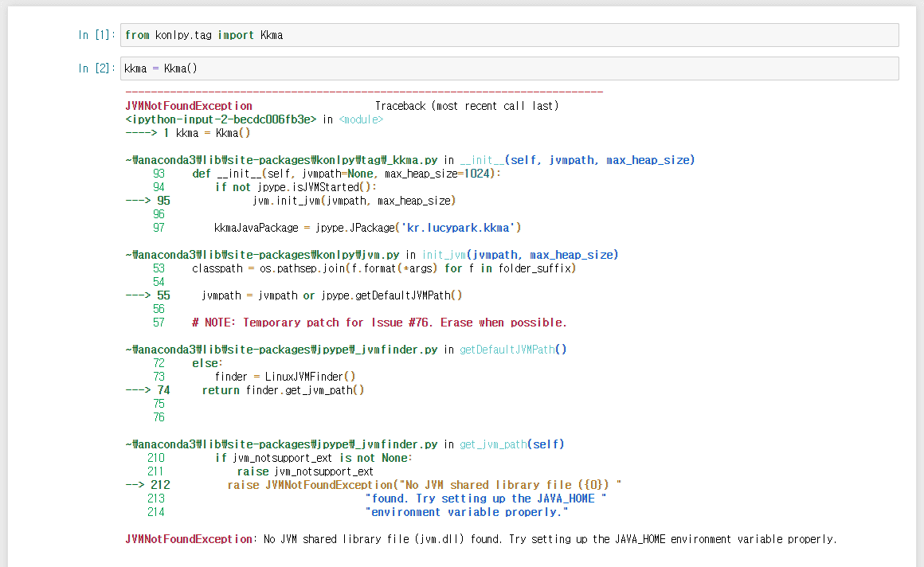Click the "Traceback (most recent call last)" text
924x567 pixels.
tap(467, 106)
